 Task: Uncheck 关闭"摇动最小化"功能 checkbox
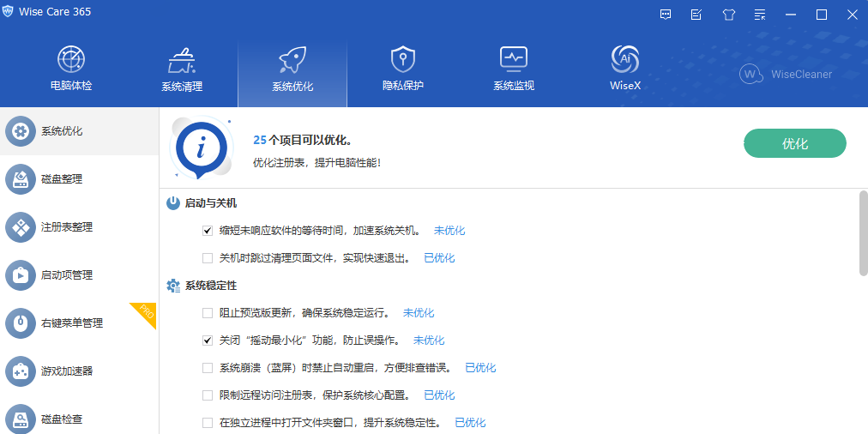208,341
